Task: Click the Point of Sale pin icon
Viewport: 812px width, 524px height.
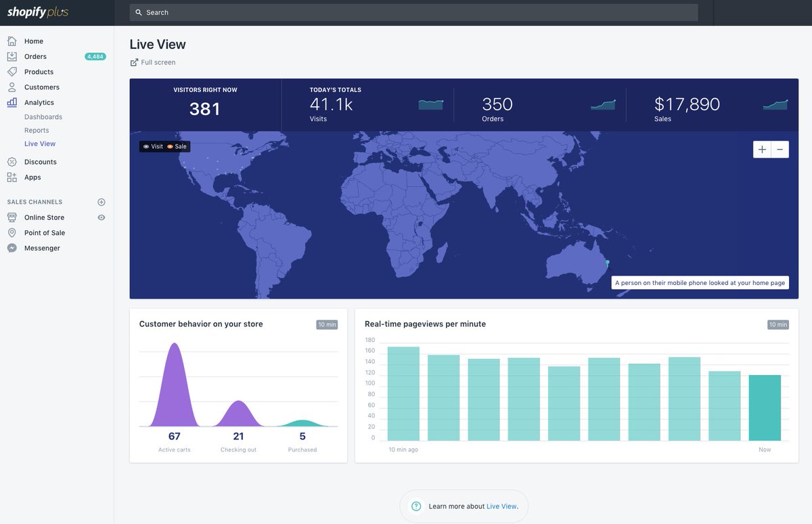Action: click(x=12, y=233)
